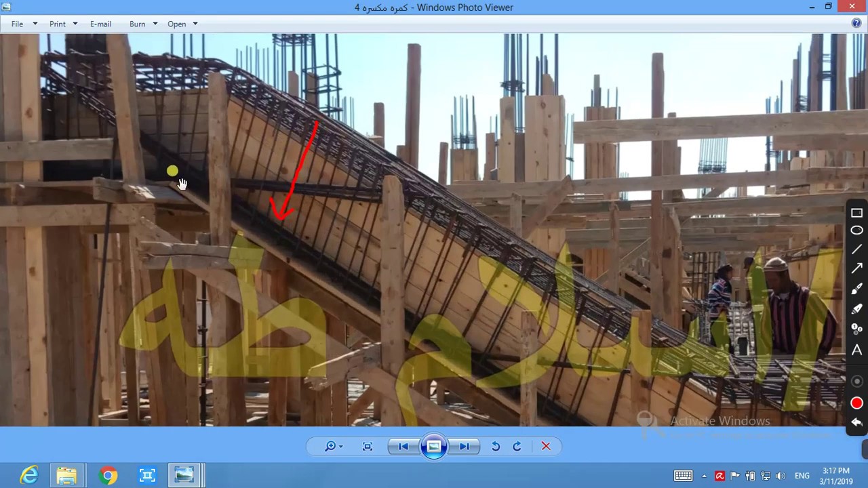This screenshot has height=488, width=868.
Task: Click the E-mail menu item
Action: pos(100,24)
